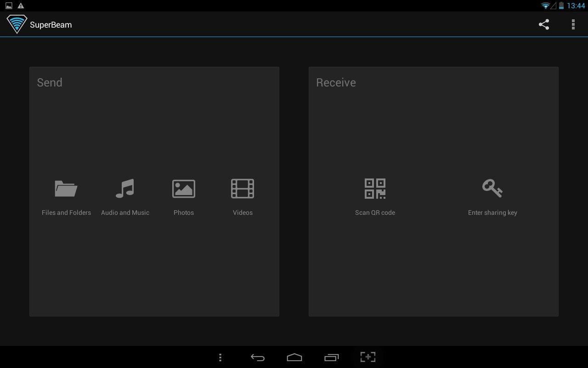Click the SuperBeam title text
This screenshot has width=588, height=368.
coord(51,25)
